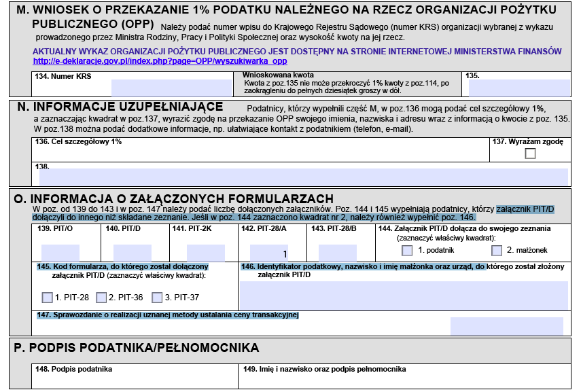Click the PIT-28/A field containing 1
This screenshot has height=392, width=581.
tap(269, 253)
